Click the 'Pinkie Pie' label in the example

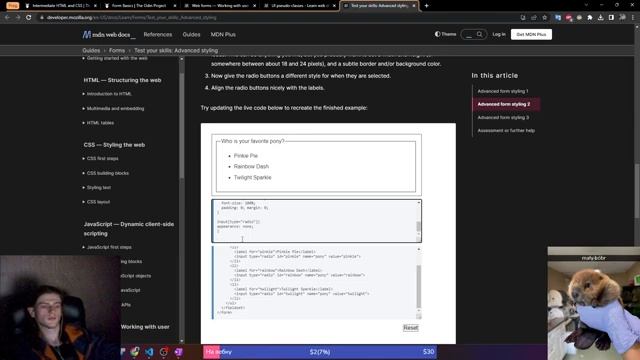pos(246,156)
